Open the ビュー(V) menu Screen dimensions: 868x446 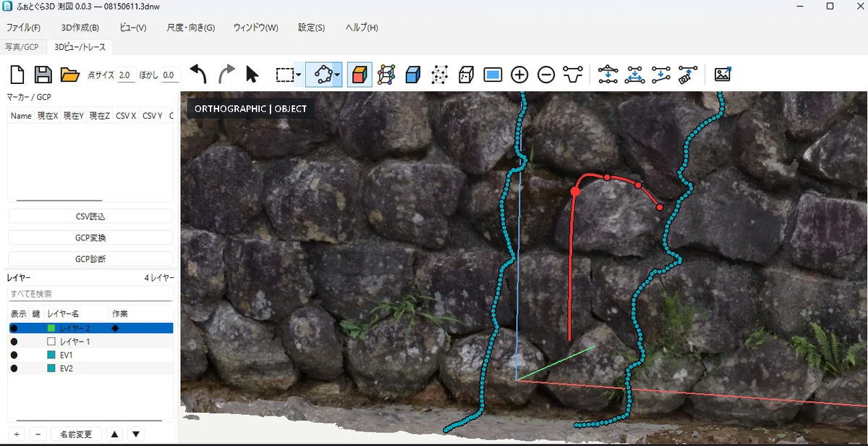(133, 28)
